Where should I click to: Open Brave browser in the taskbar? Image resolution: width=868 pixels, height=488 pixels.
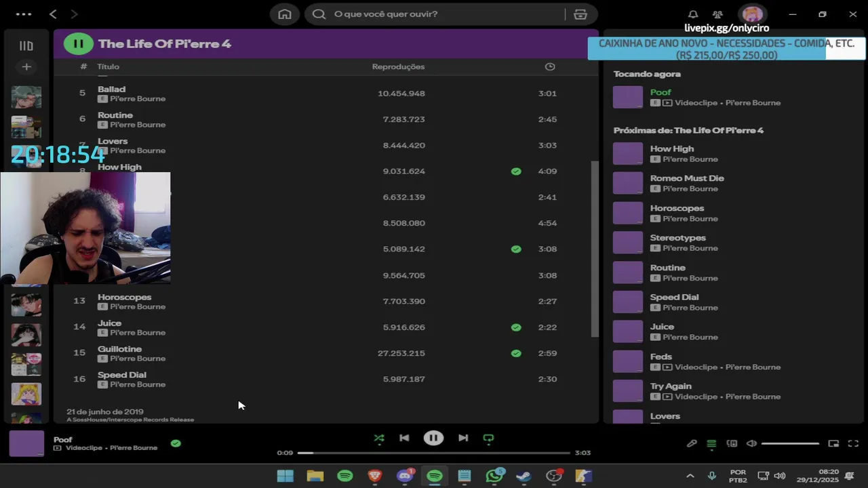pos(375,476)
